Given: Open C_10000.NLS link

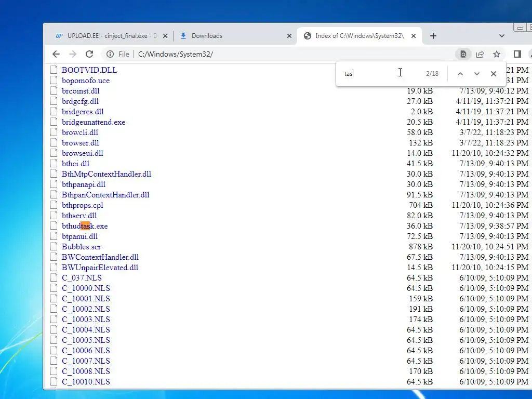Looking at the screenshot, I should pyautogui.click(x=86, y=288).
